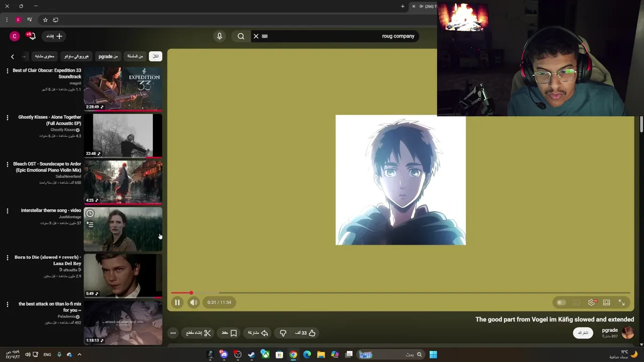Create a clip with the scissors button
This screenshot has height=362, width=644.
199,333
